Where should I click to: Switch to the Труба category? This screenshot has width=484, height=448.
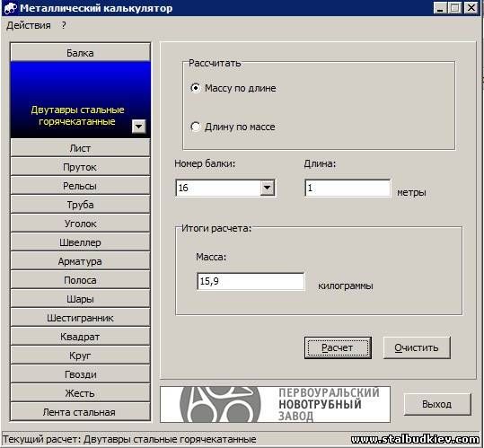coord(80,205)
